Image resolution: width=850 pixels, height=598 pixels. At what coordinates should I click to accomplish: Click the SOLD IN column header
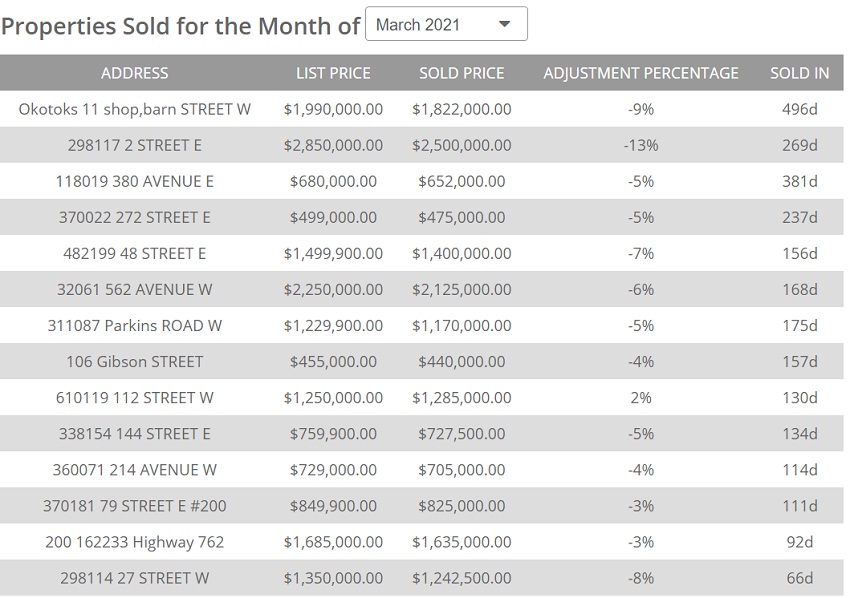799,73
